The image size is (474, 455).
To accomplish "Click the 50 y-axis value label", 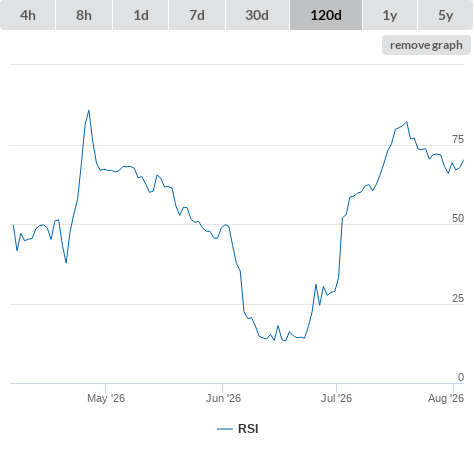I will tap(458, 218).
